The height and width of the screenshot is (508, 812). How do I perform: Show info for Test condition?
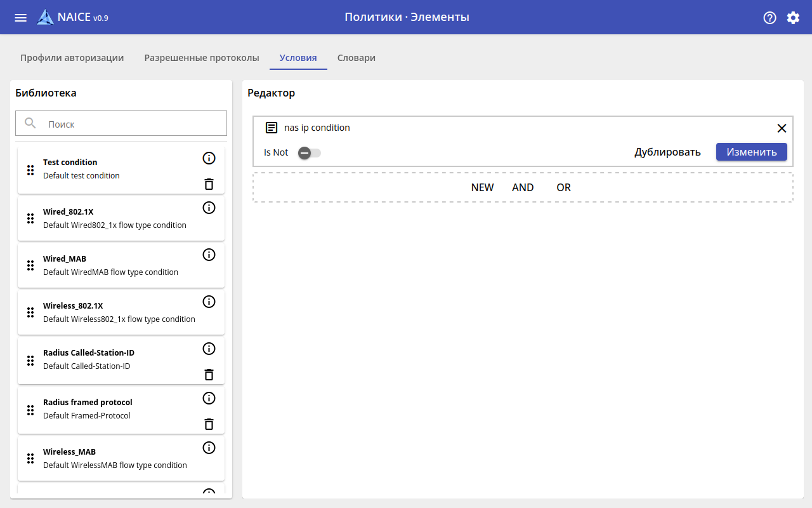coord(209,158)
